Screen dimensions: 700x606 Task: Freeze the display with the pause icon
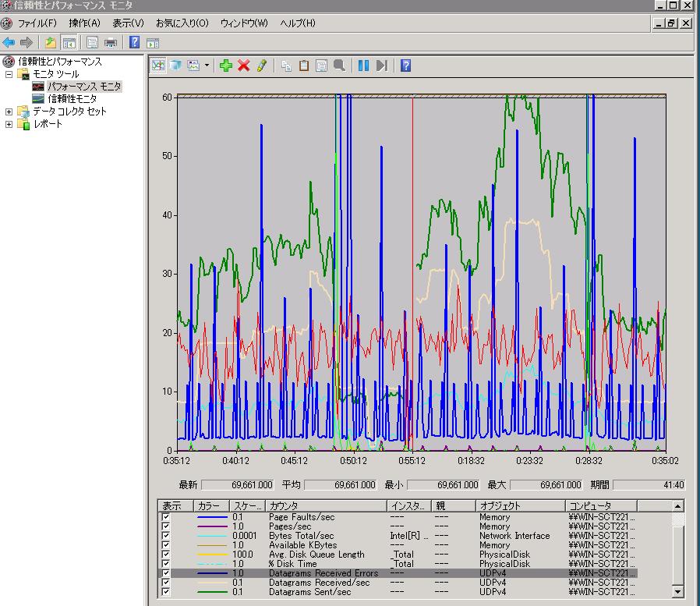pos(363,66)
